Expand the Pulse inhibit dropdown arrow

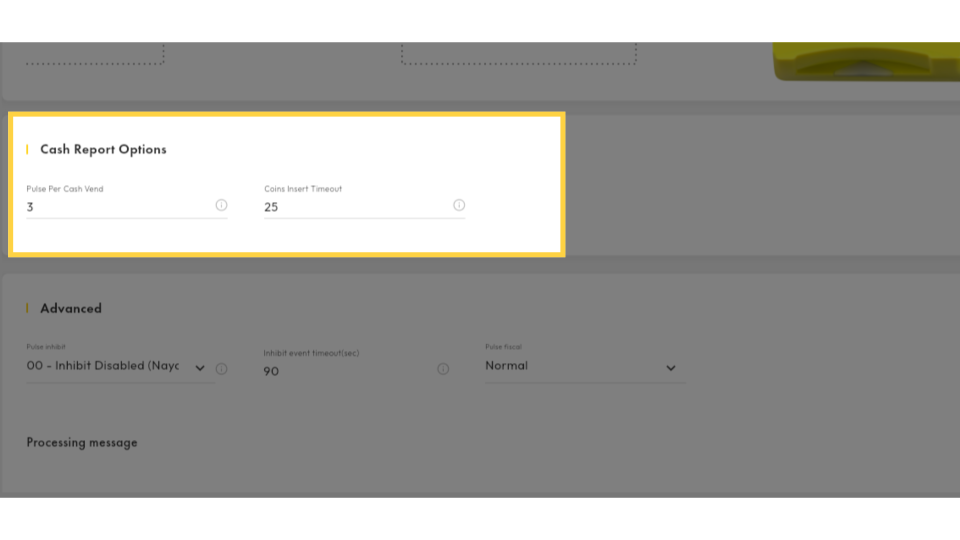(200, 368)
